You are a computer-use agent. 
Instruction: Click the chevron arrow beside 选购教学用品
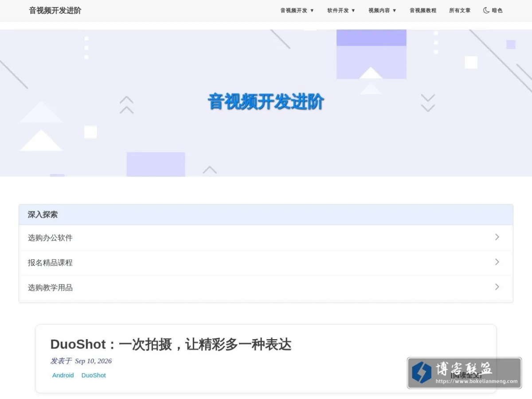coord(497,287)
